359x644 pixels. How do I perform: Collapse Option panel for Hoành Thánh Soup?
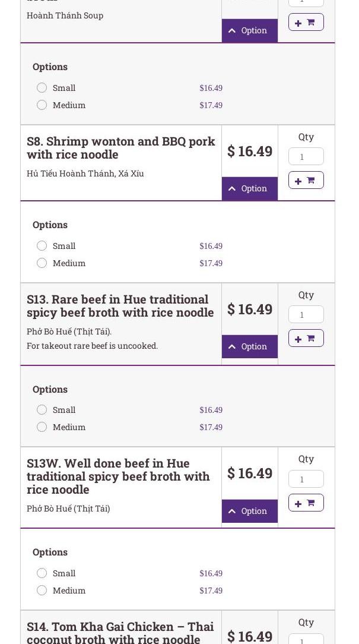tap(249, 30)
